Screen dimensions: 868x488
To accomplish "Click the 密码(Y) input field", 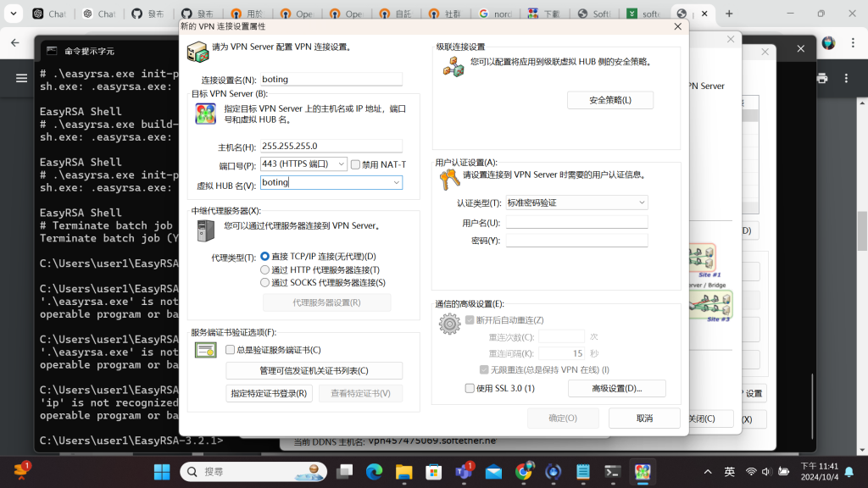I will (576, 240).
